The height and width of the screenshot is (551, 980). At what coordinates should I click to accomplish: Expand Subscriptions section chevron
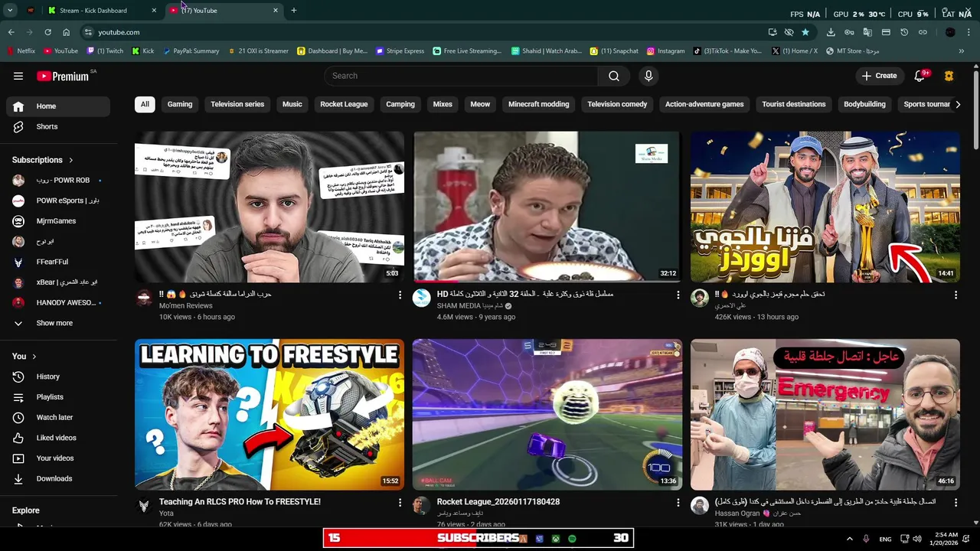click(71, 160)
